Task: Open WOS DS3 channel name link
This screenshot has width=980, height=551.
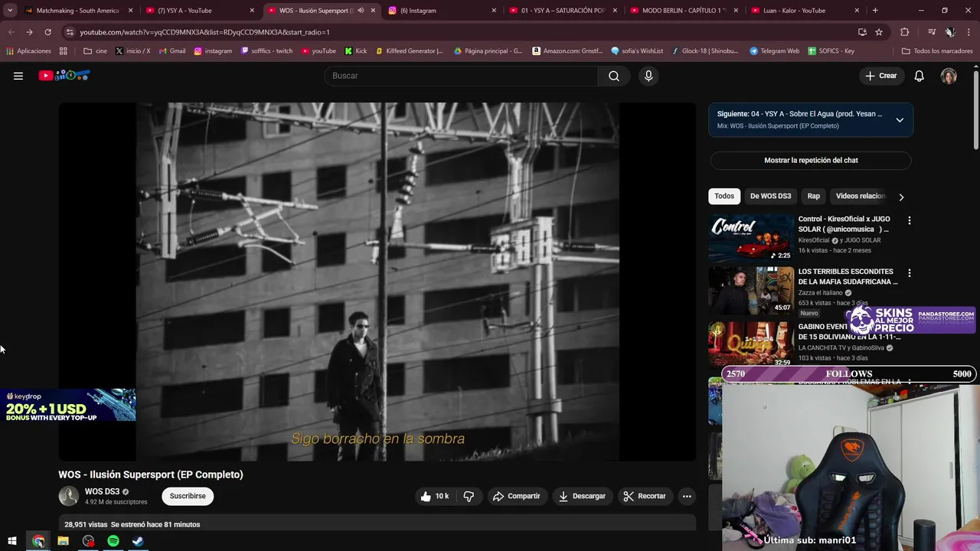Action: point(102,492)
